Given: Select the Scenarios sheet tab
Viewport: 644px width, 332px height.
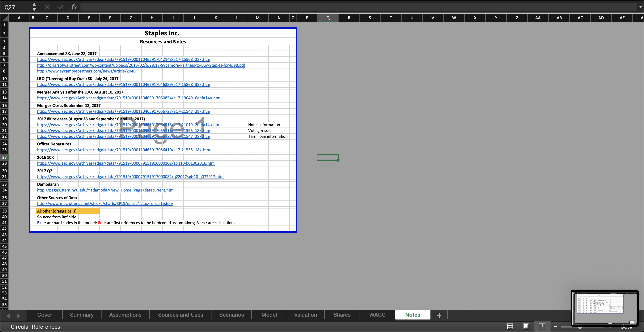Looking at the screenshot, I should point(231,315).
